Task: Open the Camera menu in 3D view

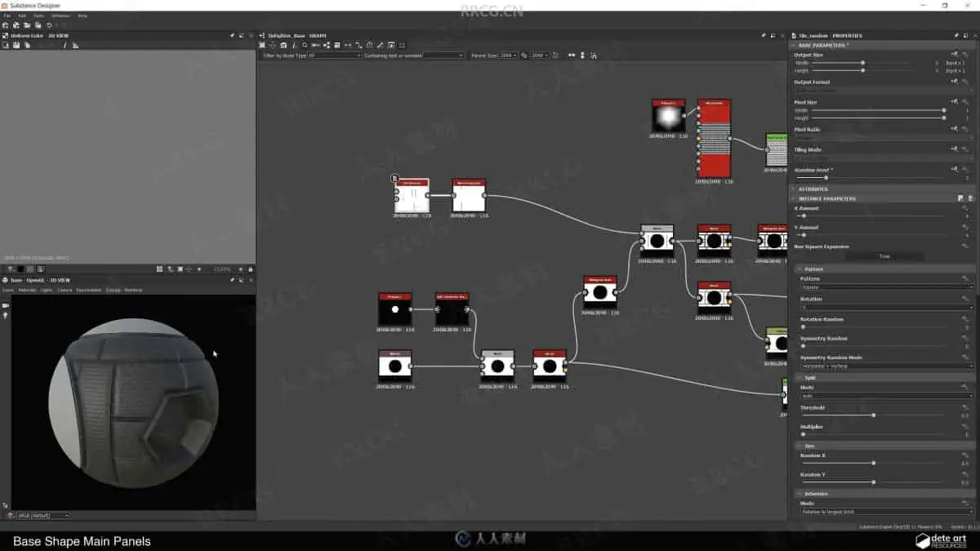Action: coord(65,290)
